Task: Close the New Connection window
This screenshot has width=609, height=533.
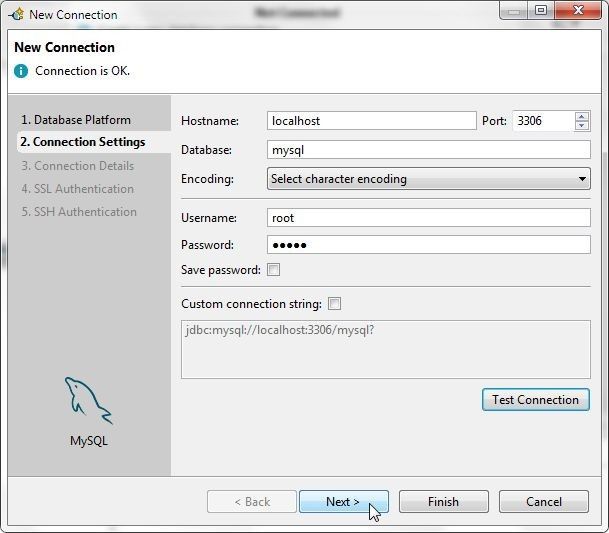Action: click(x=578, y=10)
